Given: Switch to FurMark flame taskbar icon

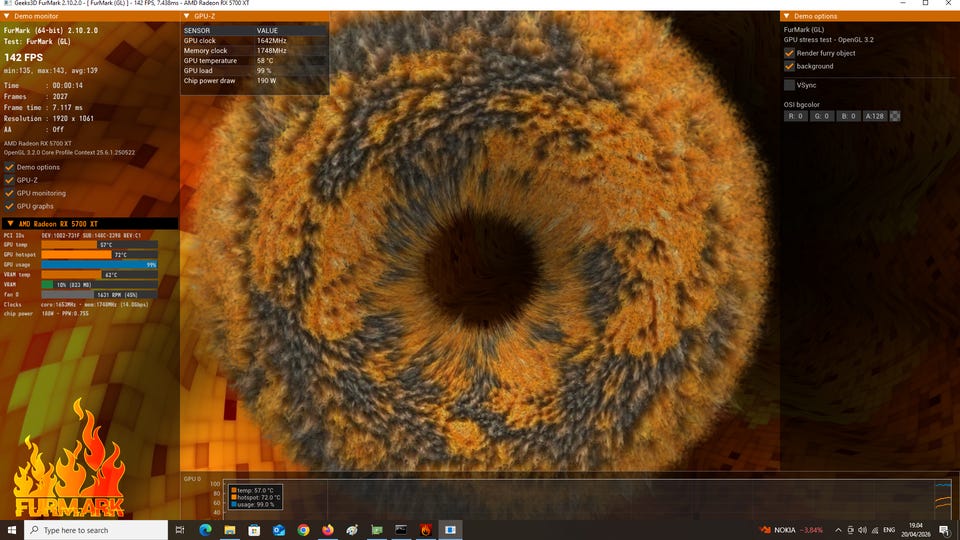Looking at the screenshot, I should pyautogui.click(x=426, y=530).
